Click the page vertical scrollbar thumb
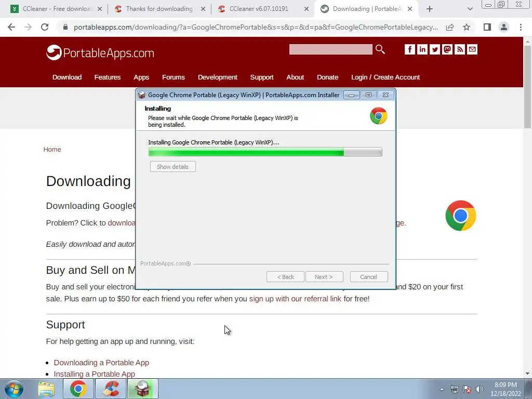The width and height of the screenshot is (532, 399). [x=527, y=87]
